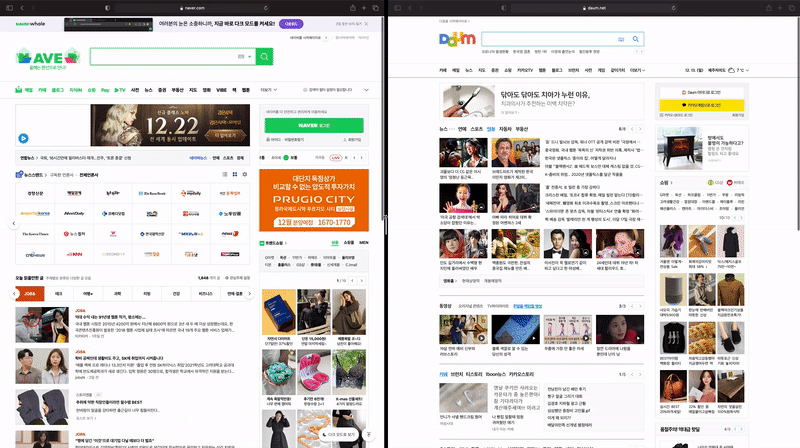Go back in the naver.com Safari window
The image size is (800, 448).
pyautogui.click(x=22, y=8)
